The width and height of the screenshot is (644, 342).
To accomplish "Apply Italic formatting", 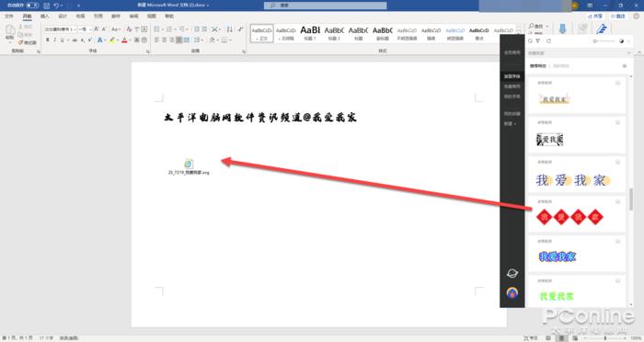I will [54, 40].
